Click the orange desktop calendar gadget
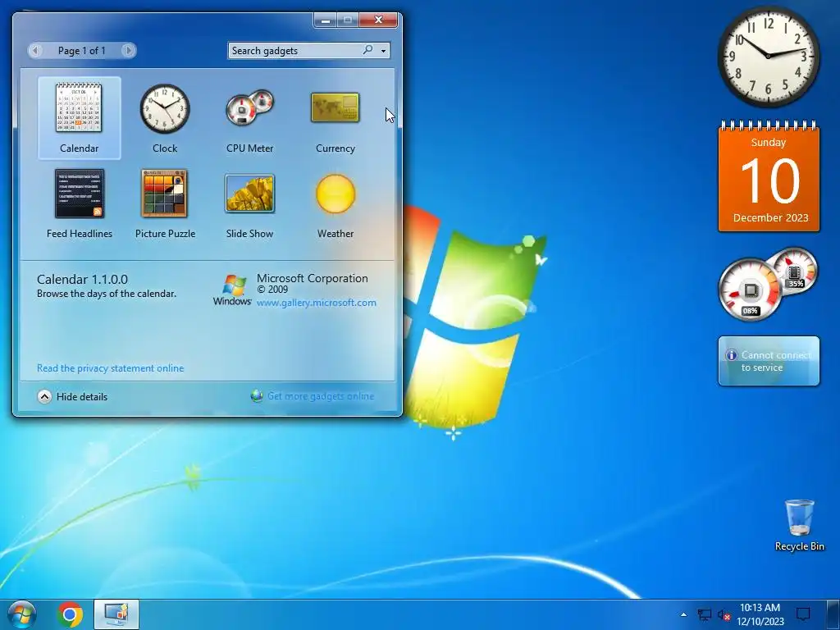Screen dimensions: 840x630 tap(769, 177)
